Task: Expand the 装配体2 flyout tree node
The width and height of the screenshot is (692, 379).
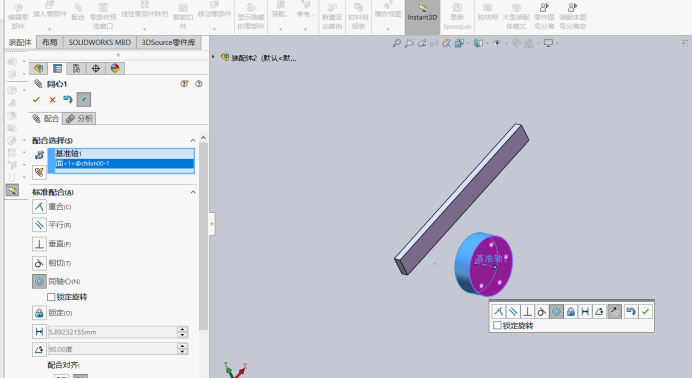Action: tap(213, 57)
